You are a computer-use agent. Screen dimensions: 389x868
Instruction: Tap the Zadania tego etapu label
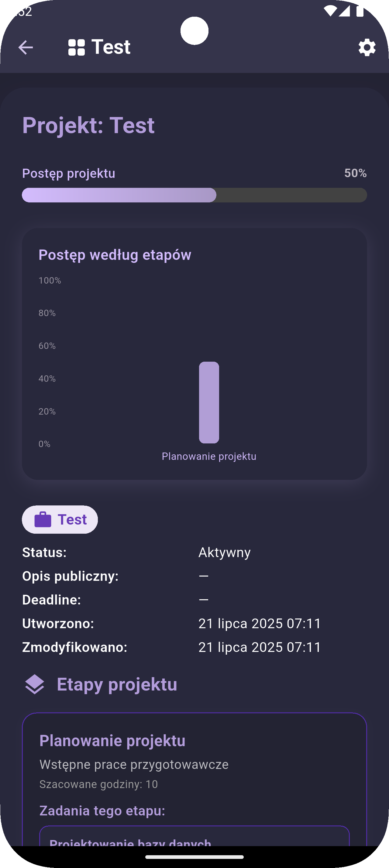102,810
